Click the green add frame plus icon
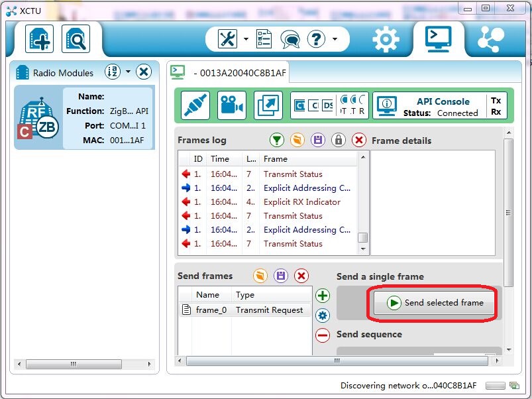 pyautogui.click(x=323, y=296)
